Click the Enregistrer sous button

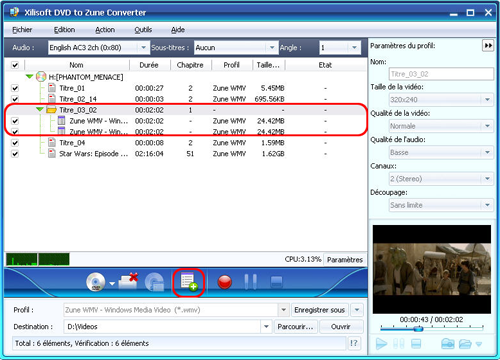(319, 310)
